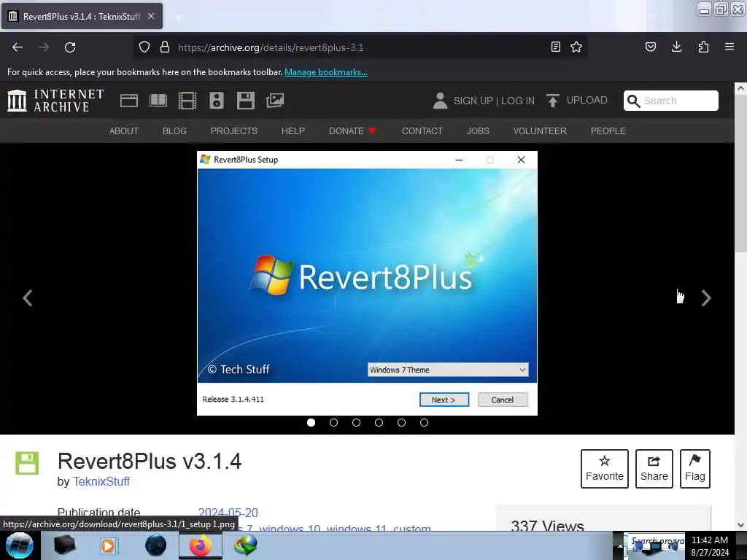747x560 pixels.
Task: Open the Web archive icon
Action: point(128,101)
